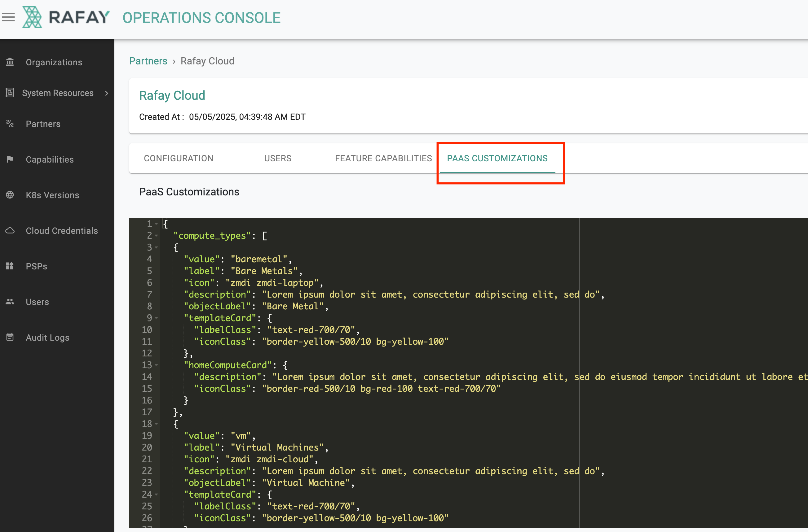Click description text on line 7

(x=430, y=294)
